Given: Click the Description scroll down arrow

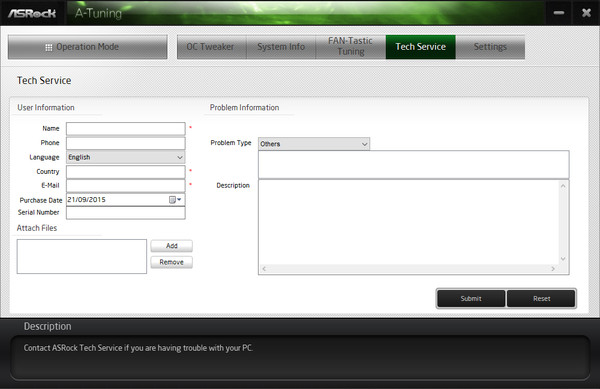Looking at the screenshot, I should pos(563,259).
